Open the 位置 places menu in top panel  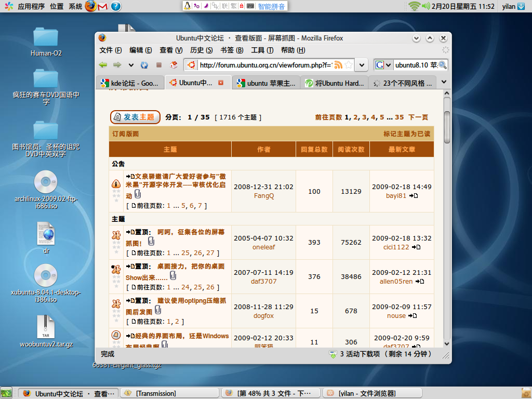(57, 6)
